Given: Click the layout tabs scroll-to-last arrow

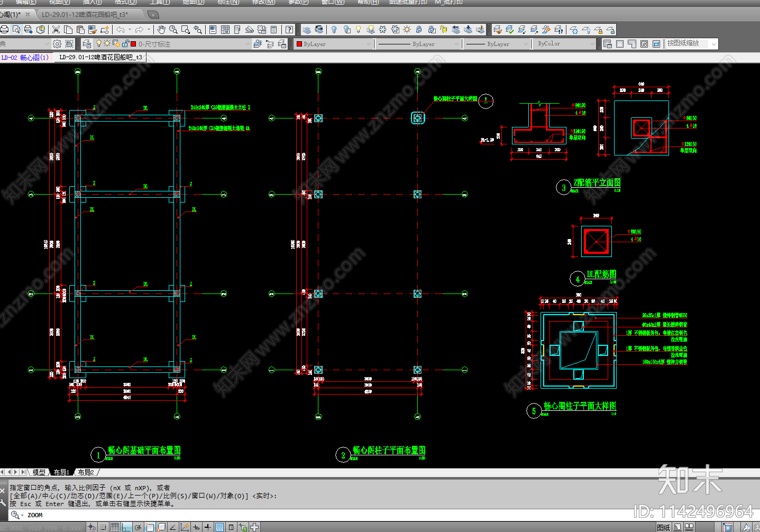Looking at the screenshot, I should [23, 472].
